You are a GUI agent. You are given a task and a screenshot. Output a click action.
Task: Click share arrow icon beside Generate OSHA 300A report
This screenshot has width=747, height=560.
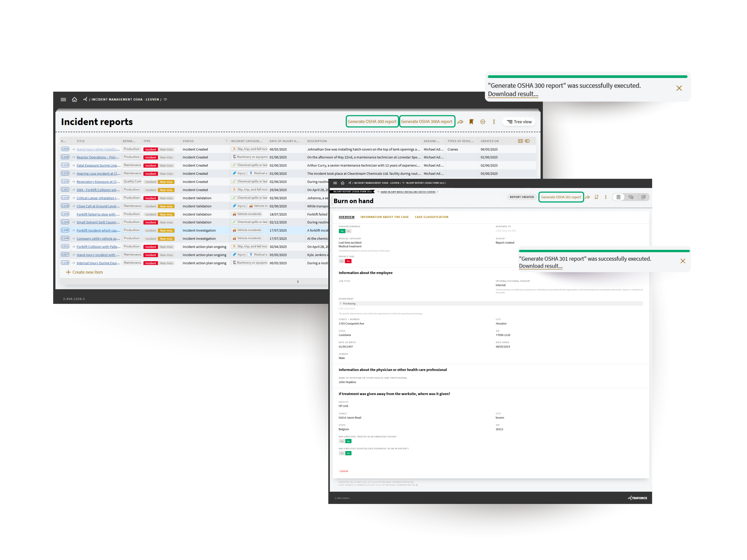(x=460, y=122)
